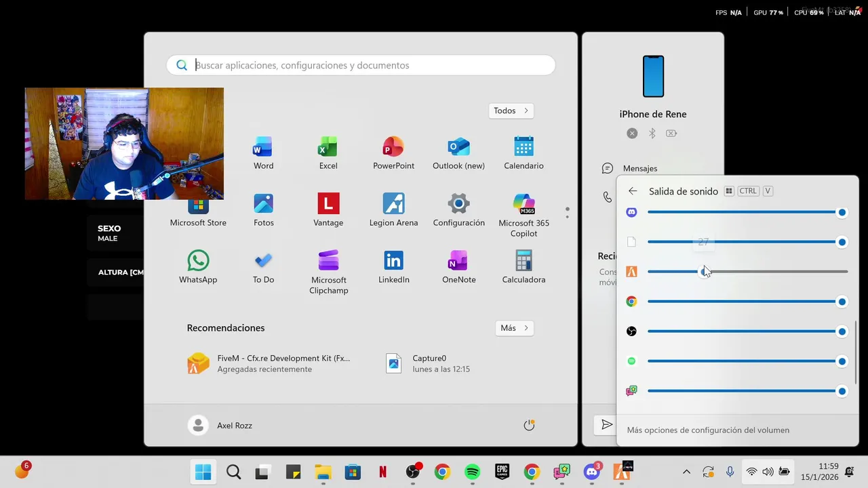Launch Excel from the Start menu
868x488 pixels.
tap(328, 153)
